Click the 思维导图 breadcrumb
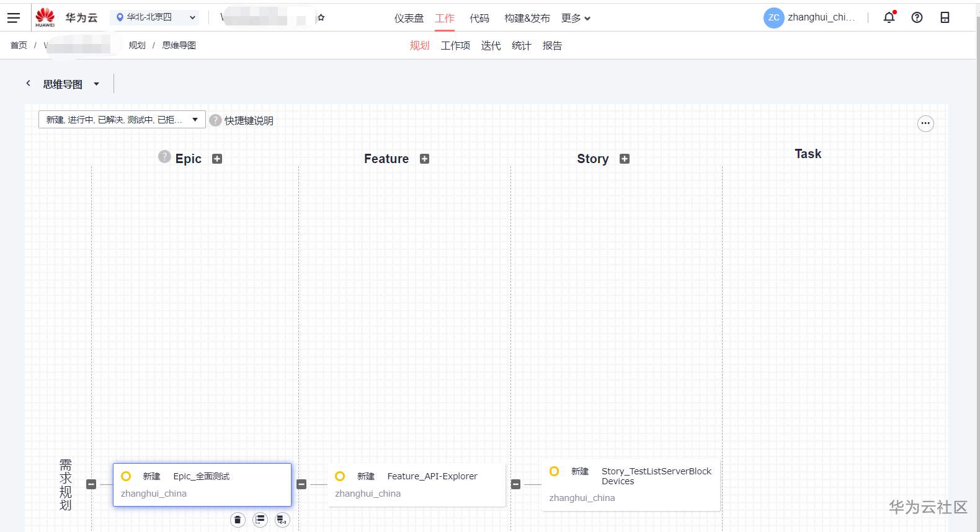980x532 pixels. coord(179,45)
